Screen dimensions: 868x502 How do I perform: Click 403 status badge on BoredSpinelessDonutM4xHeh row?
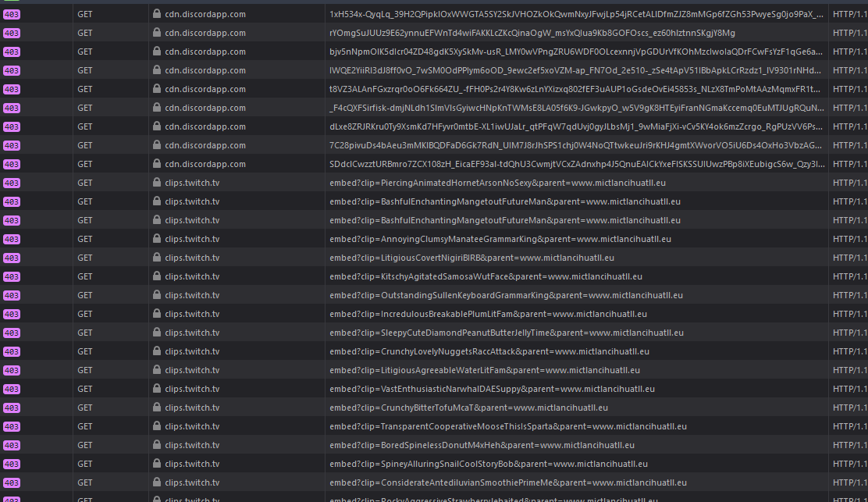(11, 445)
